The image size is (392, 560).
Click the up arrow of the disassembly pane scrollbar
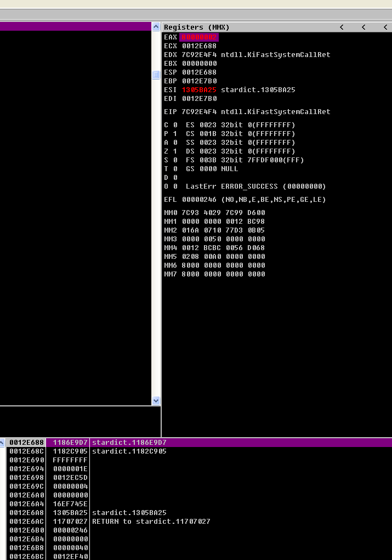pos(156,27)
